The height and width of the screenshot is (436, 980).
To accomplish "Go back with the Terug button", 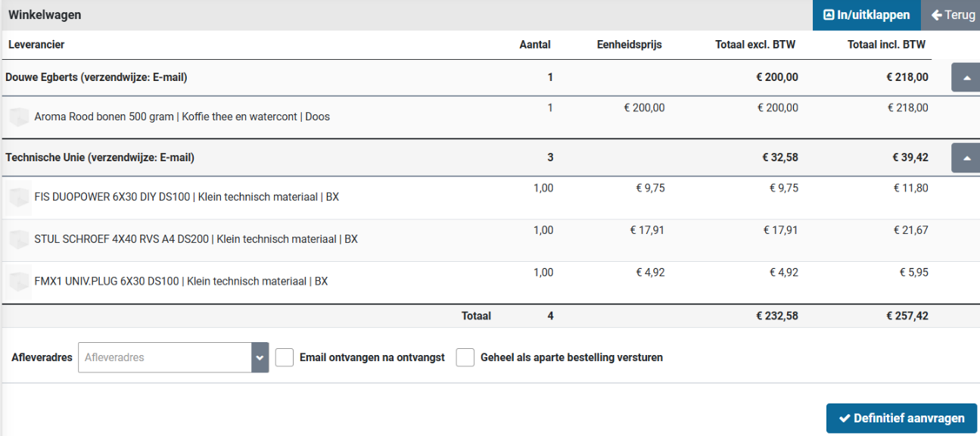I will [x=953, y=15].
